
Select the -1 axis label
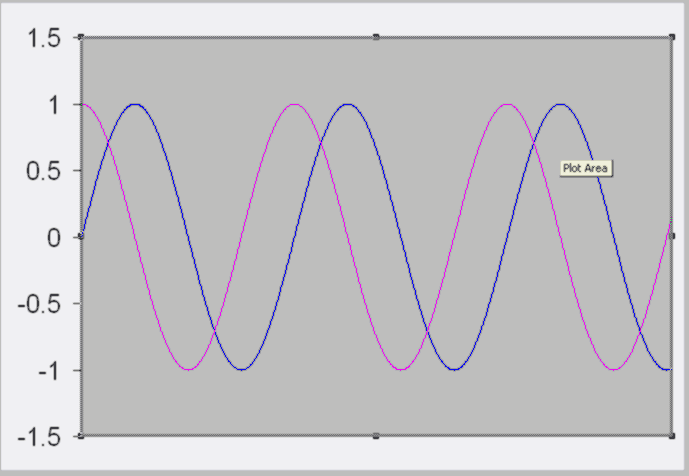[x=49, y=371]
